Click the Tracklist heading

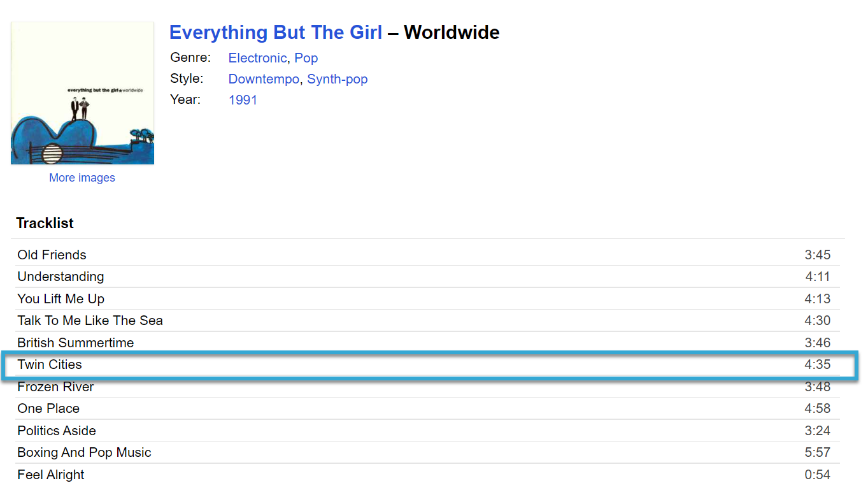click(x=45, y=223)
